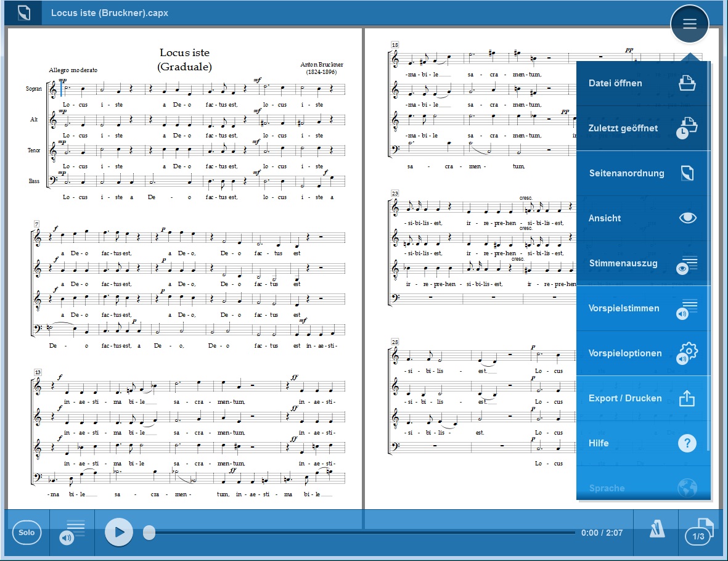Click the capella logo icon in title bar
Screen dimensions: 728x561
[x=24, y=13]
